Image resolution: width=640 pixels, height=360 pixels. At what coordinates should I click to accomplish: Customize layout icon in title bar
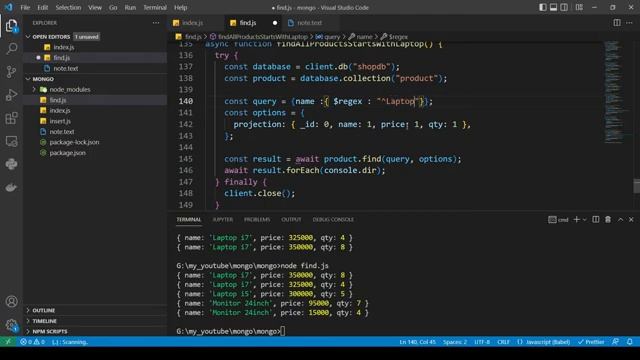[x=579, y=7]
